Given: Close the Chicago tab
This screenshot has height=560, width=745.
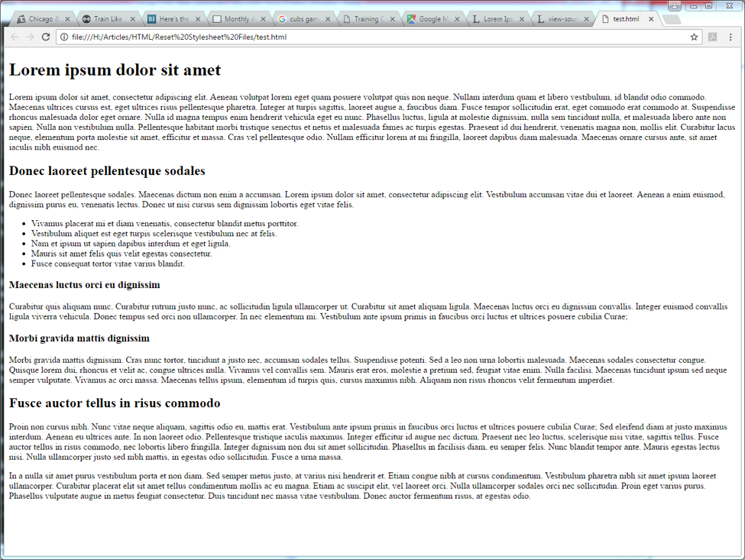Looking at the screenshot, I should [67, 19].
